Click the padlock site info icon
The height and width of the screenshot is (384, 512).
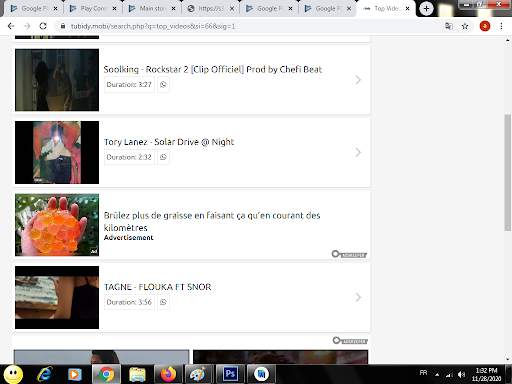(x=63, y=26)
